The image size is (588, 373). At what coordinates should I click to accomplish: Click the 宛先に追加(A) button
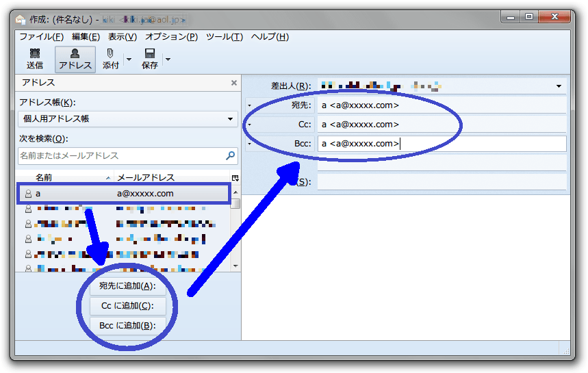pyautogui.click(x=127, y=286)
